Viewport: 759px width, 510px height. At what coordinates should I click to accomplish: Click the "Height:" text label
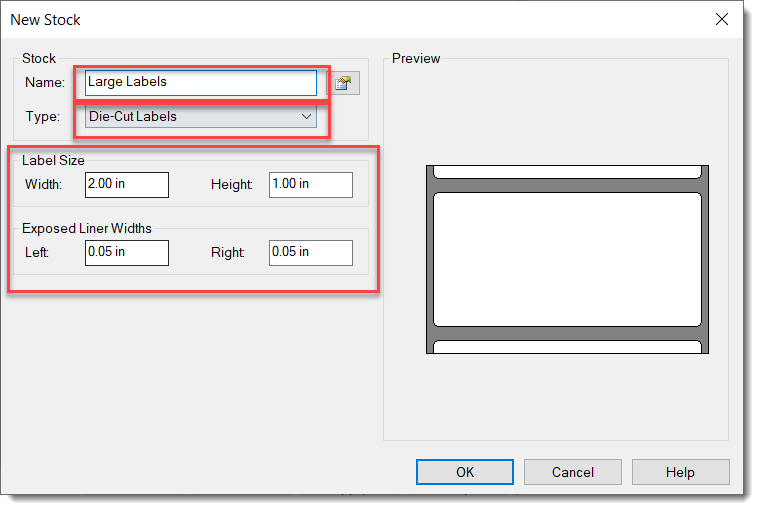(x=232, y=185)
